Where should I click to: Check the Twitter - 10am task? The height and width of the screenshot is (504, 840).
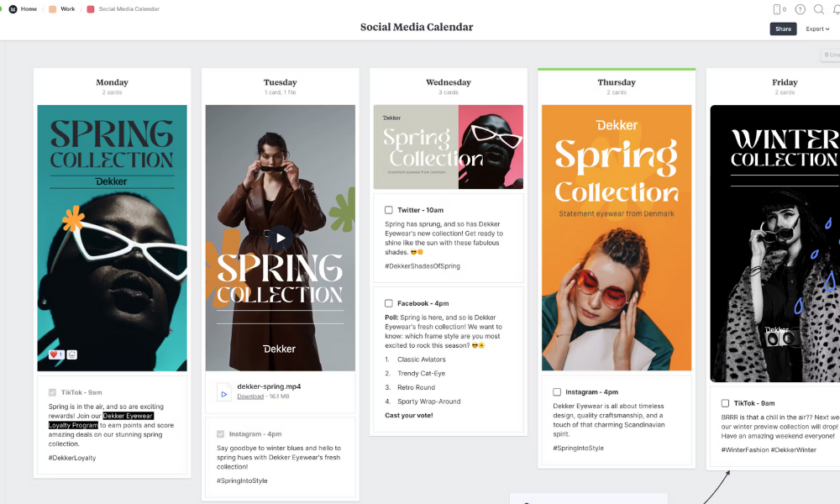click(389, 210)
